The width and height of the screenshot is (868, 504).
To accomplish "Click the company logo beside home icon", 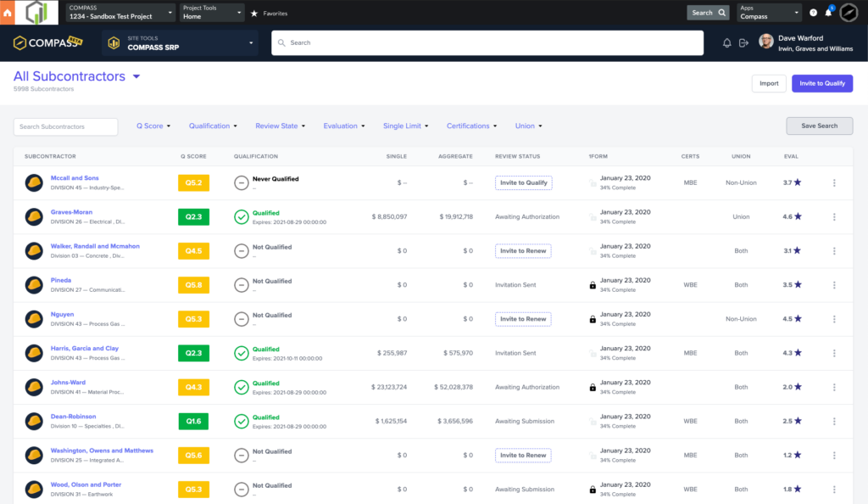I will pyautogui.click(x=36, y=12).
